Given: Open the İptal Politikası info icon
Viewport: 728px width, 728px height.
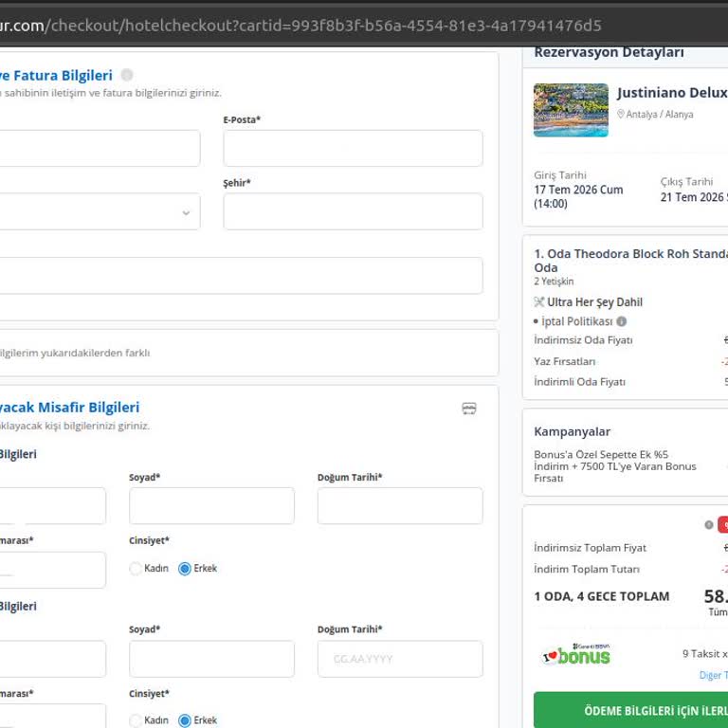Looking at the screenshot, I should tap(621, 321).
